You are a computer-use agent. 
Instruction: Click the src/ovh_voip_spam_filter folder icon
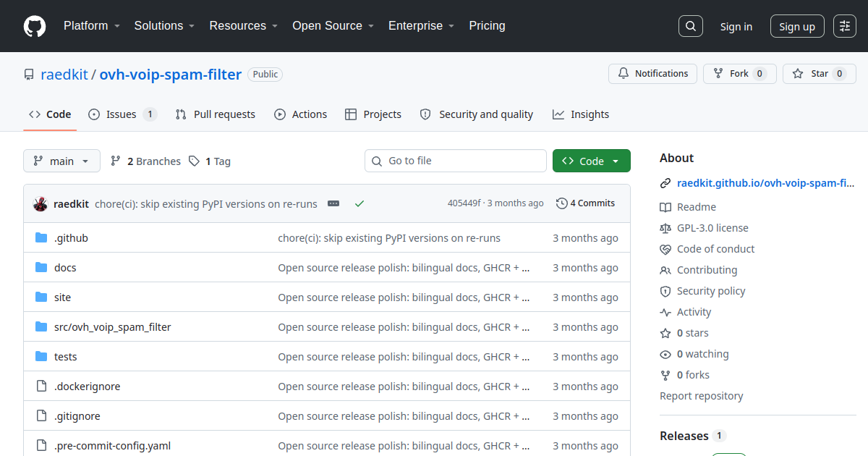tap(41, 327)
